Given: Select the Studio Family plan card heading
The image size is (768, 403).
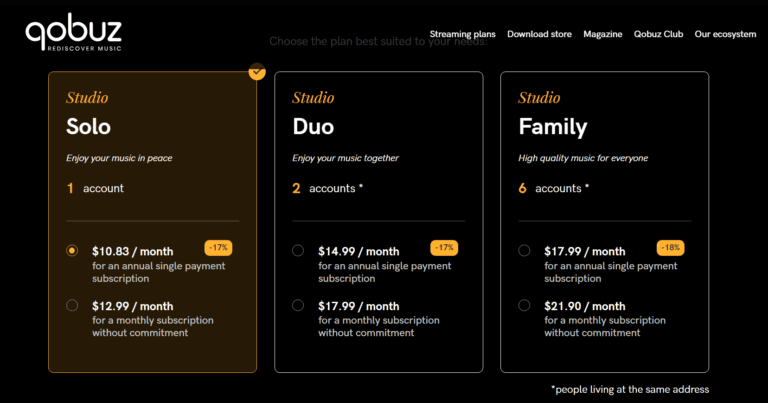Looking at the screenshot, I should click(x=552, y=127).
